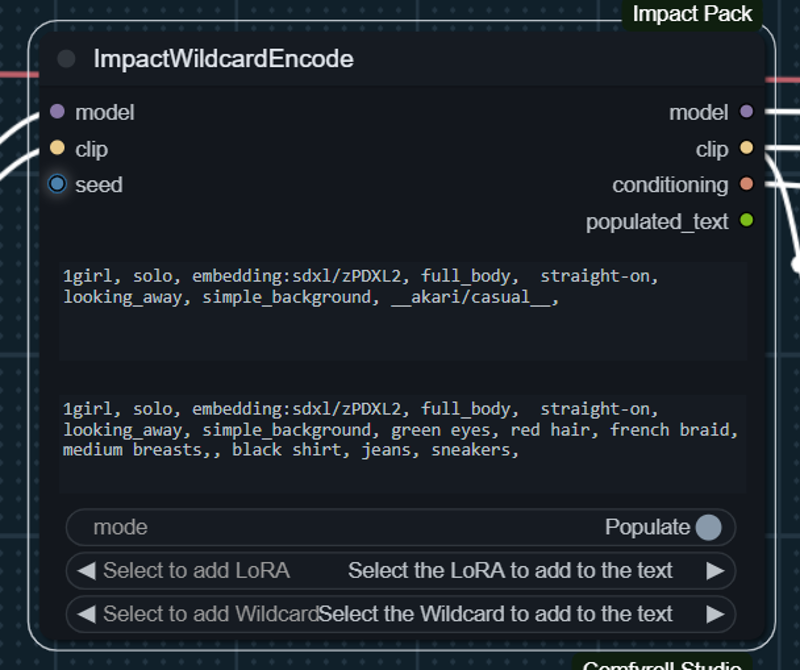This screenshot has height=670, width=800.
Task: Open the Select to add Wildcard dropdown
Action: (401, 614)
